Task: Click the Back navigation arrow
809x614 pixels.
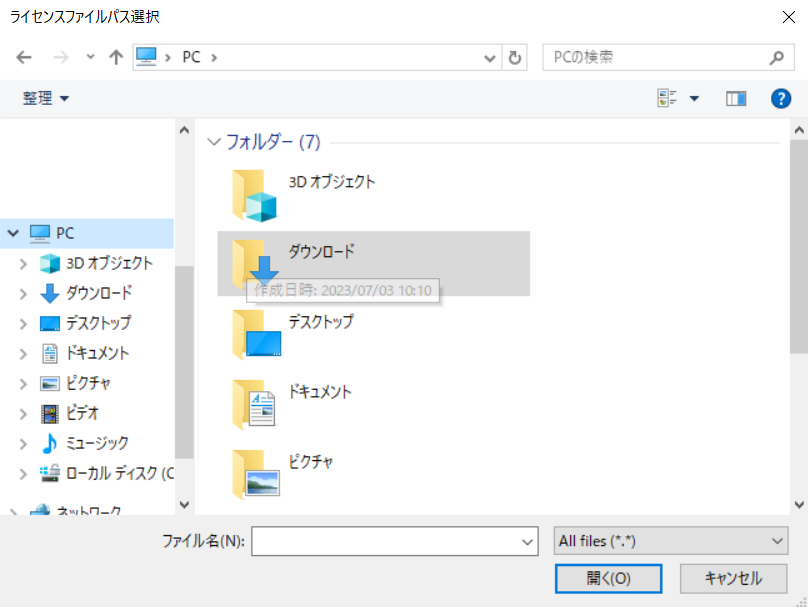Action: click(x=24, y=57)
